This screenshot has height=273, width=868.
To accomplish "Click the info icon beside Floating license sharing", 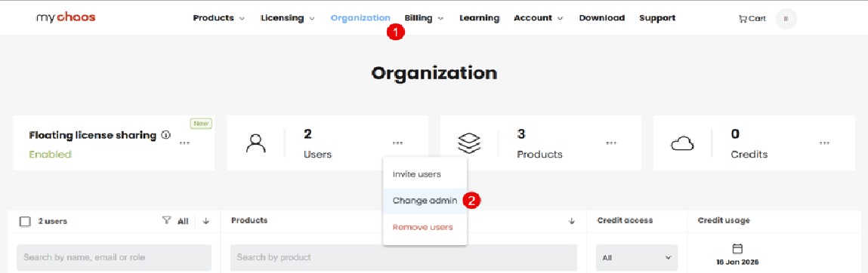I will [165, 135].
